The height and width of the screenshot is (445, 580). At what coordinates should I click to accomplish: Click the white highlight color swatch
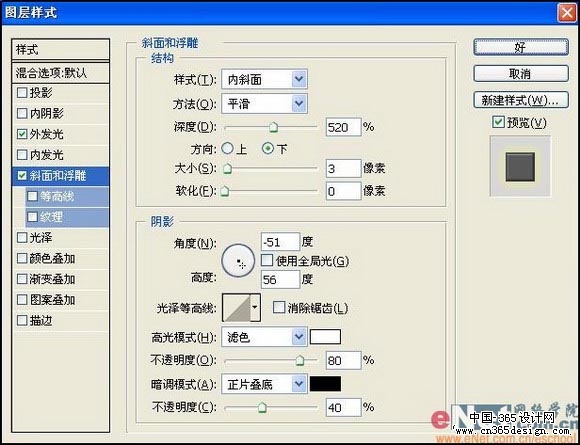[x=325, y=337]
